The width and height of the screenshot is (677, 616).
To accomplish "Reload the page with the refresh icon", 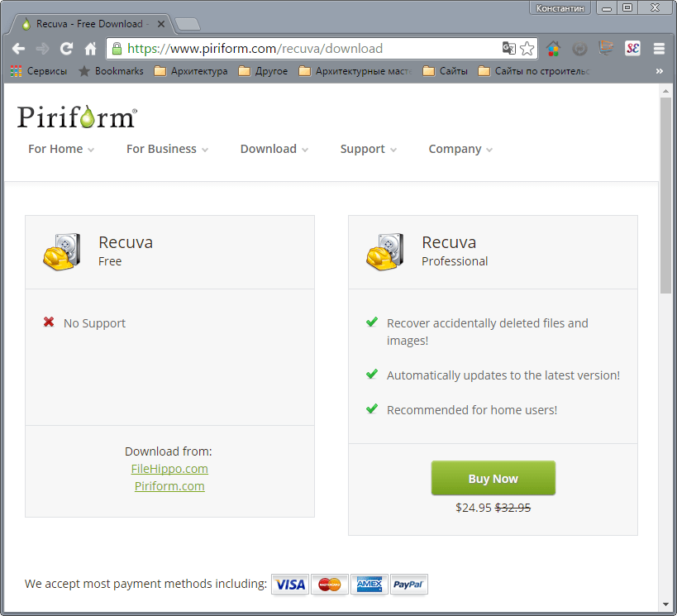I will [66, 49].
